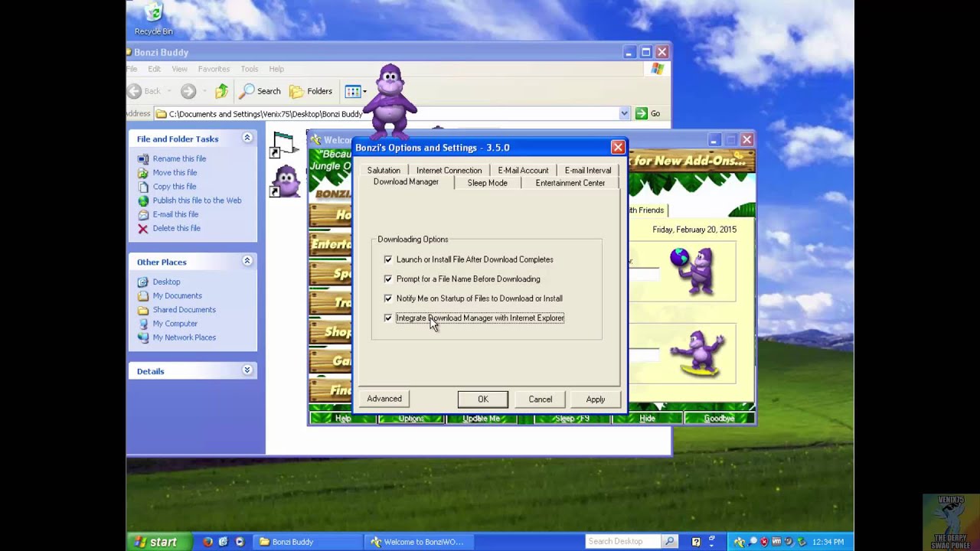Click Cancel in Bonzi's Options dialog
This screenshot has width=980, height=551.
coord(540,399)
